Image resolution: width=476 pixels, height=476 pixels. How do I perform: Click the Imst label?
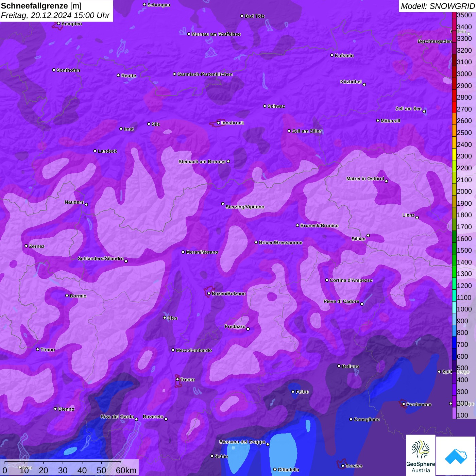click(x=129, y=129)
